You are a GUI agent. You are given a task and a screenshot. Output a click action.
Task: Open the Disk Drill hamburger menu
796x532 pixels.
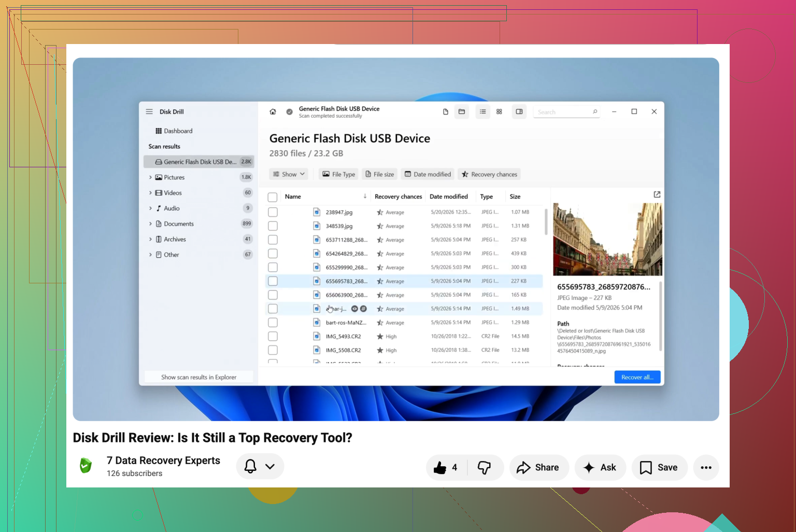point(149,111)
